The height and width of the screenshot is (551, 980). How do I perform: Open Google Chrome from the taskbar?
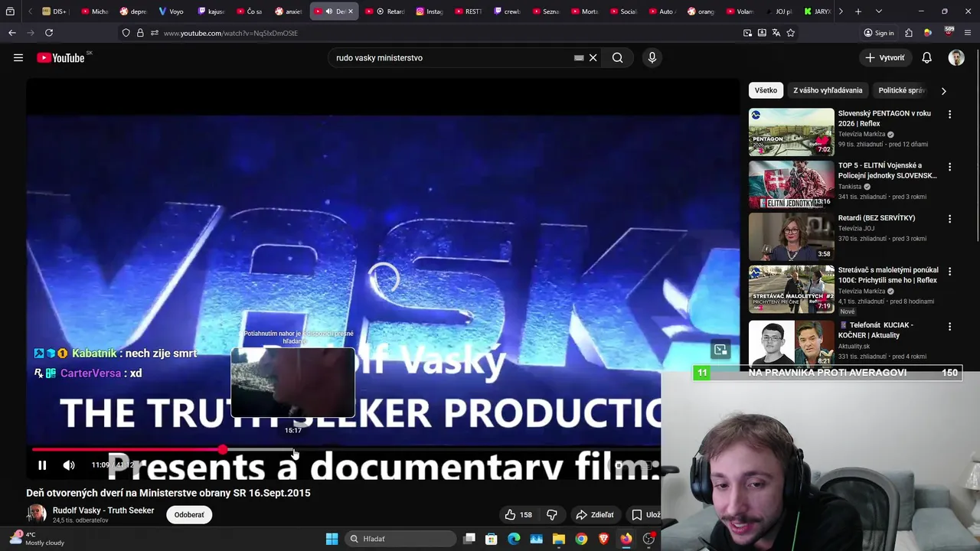point(581,539)
